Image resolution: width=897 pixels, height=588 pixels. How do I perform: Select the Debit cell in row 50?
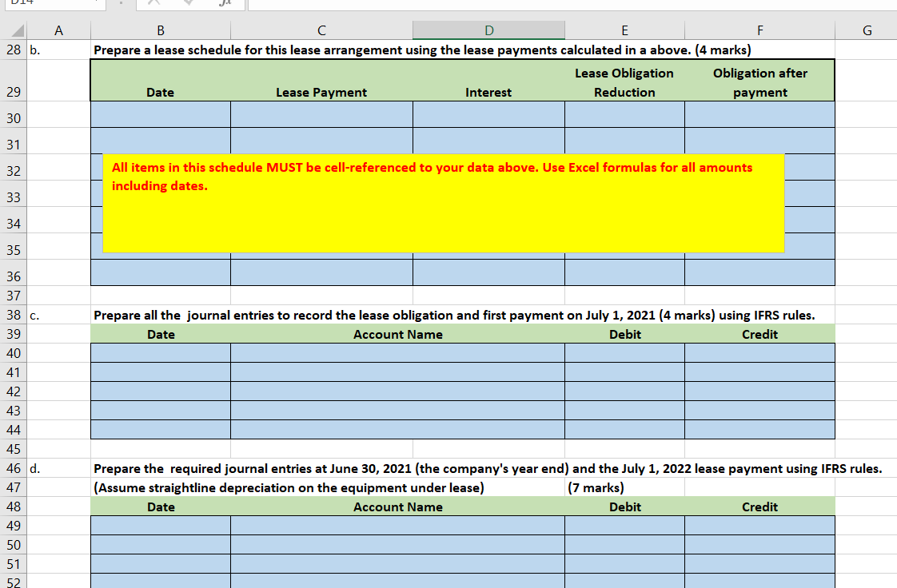624,545
